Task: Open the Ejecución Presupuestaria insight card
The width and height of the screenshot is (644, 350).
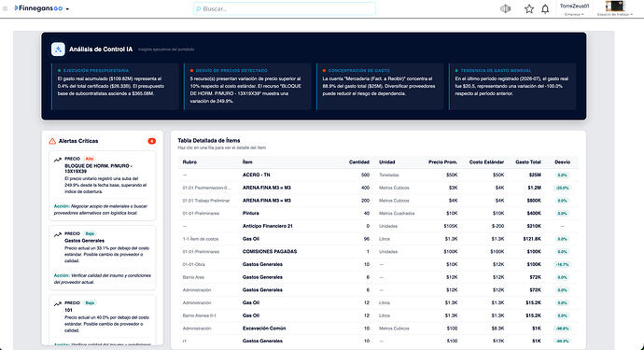Action: pos(116,86)
